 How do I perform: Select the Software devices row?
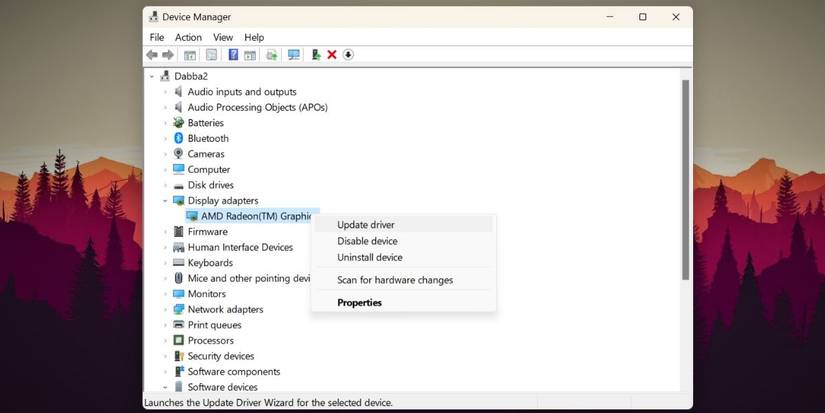point(223,387)
